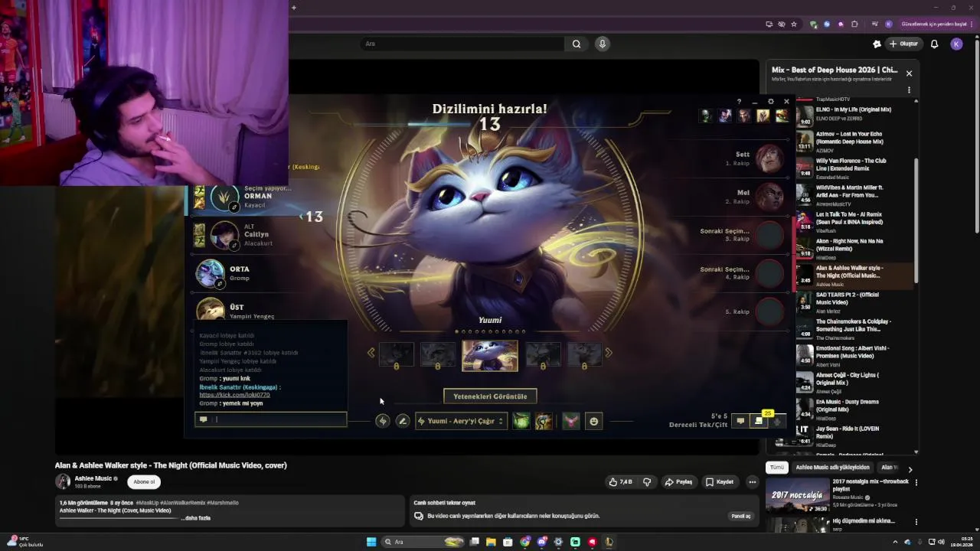
Task: Open the notes icon with 25 badge
Action: point(759,421)
